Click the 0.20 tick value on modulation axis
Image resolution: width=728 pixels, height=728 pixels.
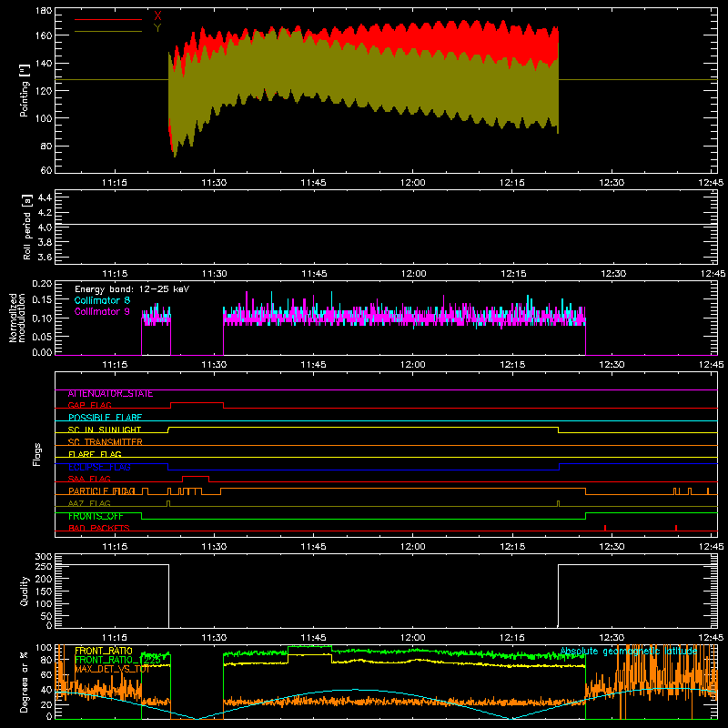coord(42,283)
